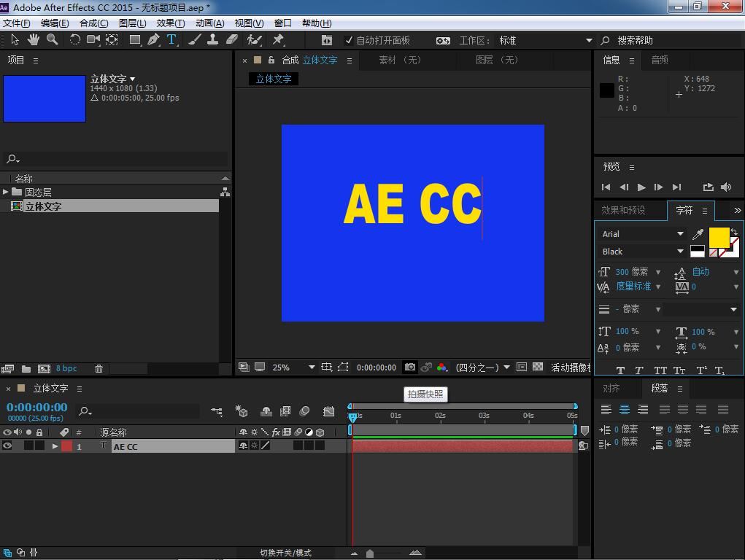745x560 pixels.
Task: Switch to the 音频 tab
Action: [660, 60]
